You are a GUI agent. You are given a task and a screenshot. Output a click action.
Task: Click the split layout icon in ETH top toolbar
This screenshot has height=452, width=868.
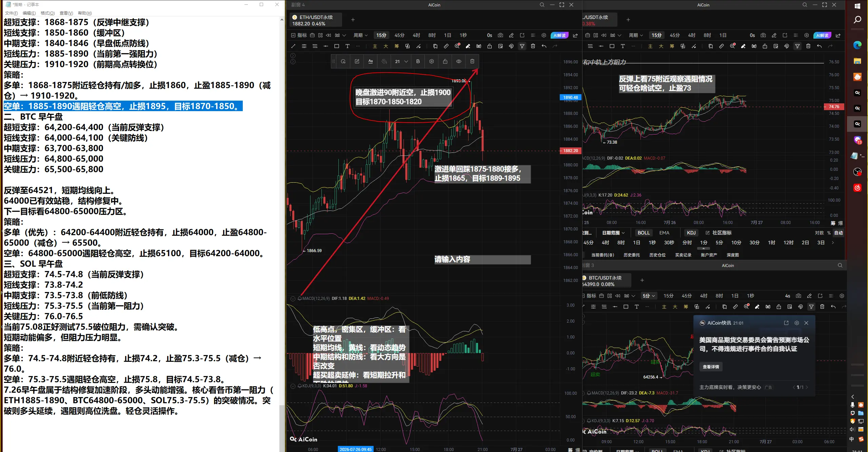tap(320, 35)
